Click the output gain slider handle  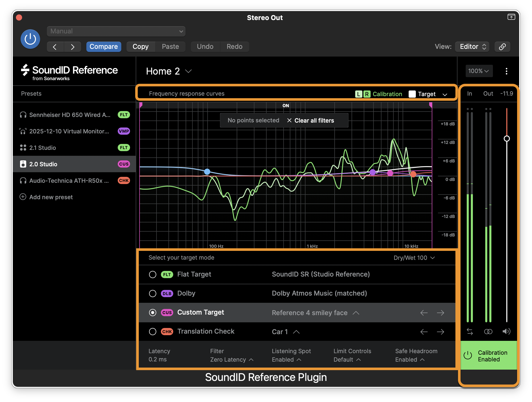click(x=507, y=139)
